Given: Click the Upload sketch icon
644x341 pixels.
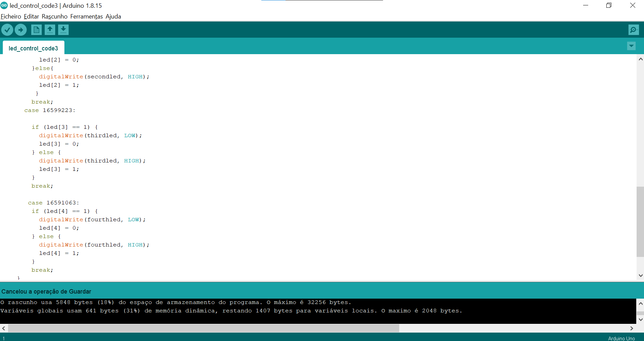Looking at the screenshot, I should coord(21,30).
